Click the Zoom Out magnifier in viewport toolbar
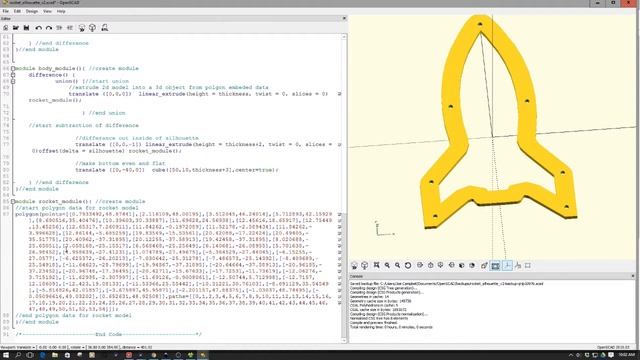The image size is (640, 360). click(x=397, y=265)
